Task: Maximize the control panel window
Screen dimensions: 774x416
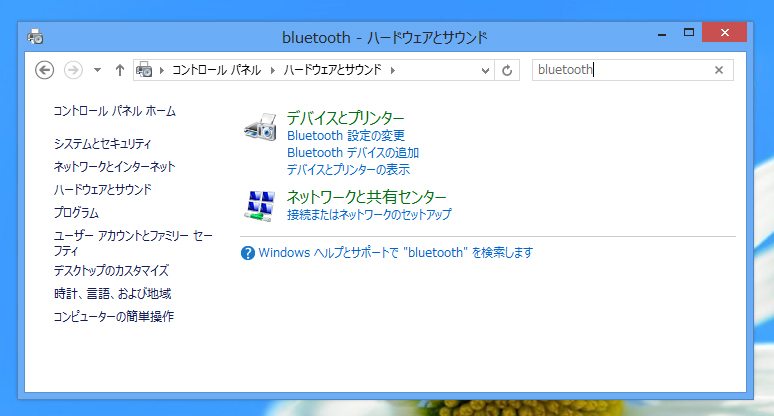Action: click(x=689, y=33)
